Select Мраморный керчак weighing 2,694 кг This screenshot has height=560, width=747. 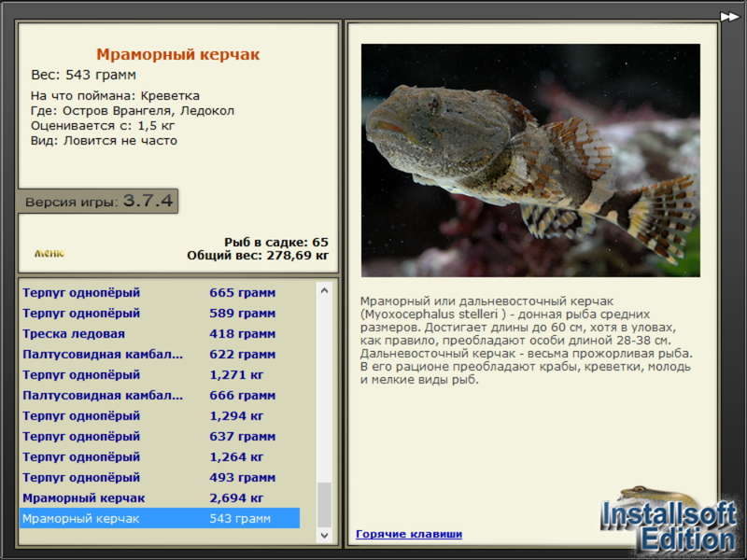(159, 498)
